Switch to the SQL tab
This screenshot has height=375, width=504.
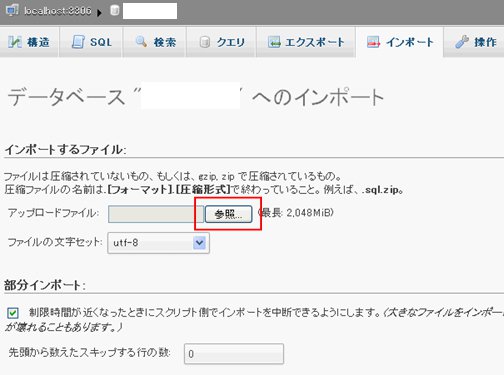91,42
